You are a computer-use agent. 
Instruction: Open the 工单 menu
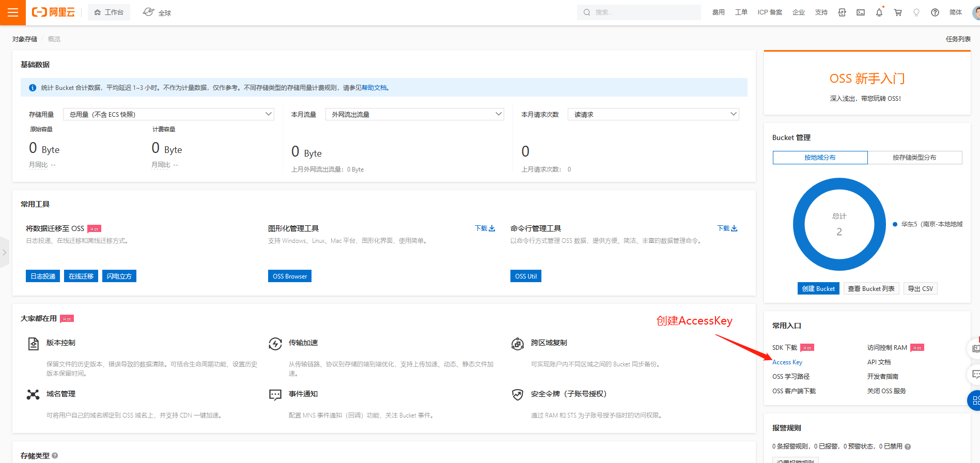(x=741, y=12)
